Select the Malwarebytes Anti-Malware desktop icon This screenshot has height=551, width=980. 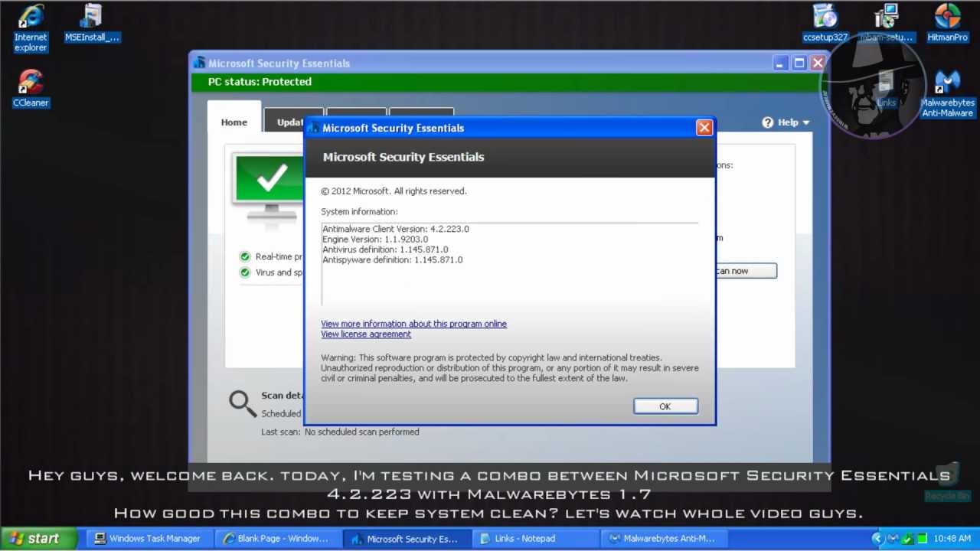point(947,93)
